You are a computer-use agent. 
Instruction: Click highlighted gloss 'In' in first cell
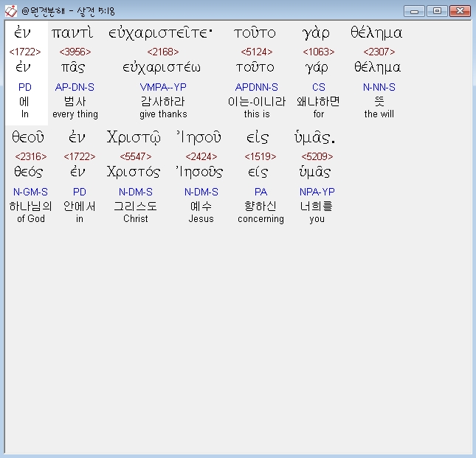(25, 114)
